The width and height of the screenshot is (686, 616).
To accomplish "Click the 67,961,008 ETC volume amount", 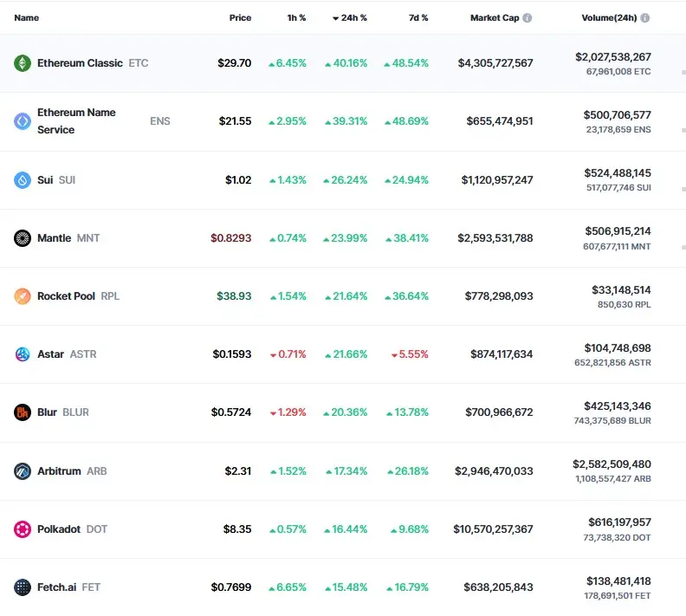I will (x=618, y=71).
